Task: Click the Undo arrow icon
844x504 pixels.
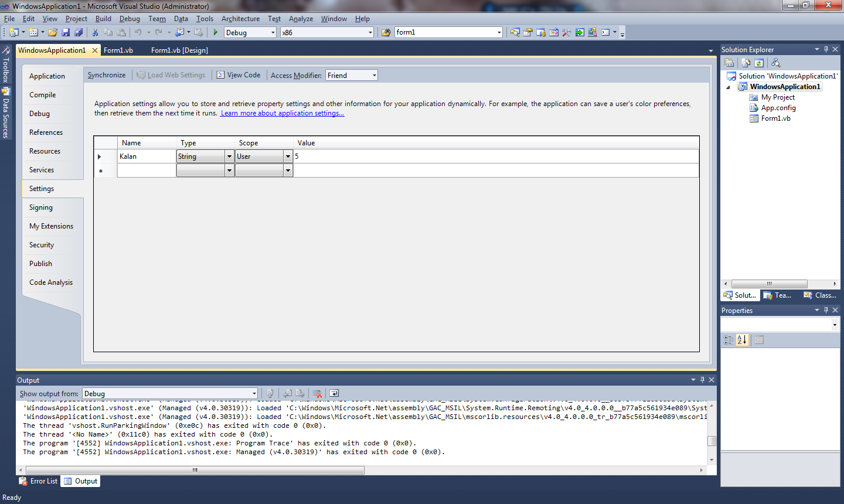Action: (x=138, y=32)
